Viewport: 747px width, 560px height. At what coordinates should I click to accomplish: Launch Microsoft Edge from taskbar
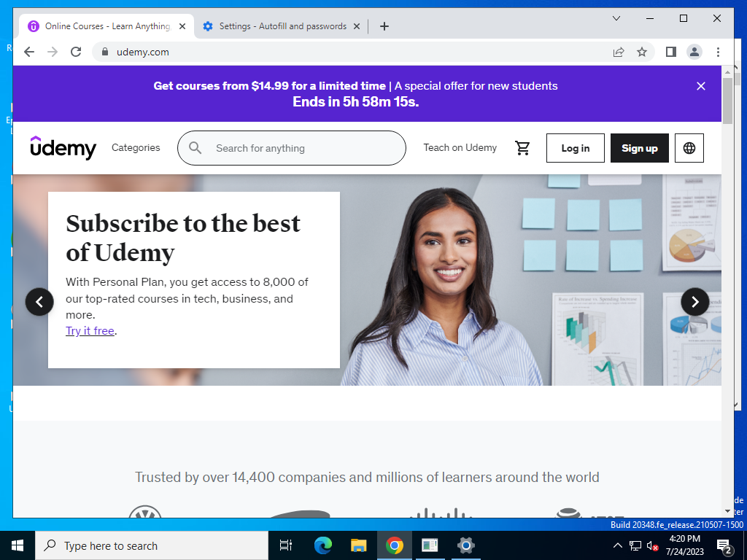point(322,545)
